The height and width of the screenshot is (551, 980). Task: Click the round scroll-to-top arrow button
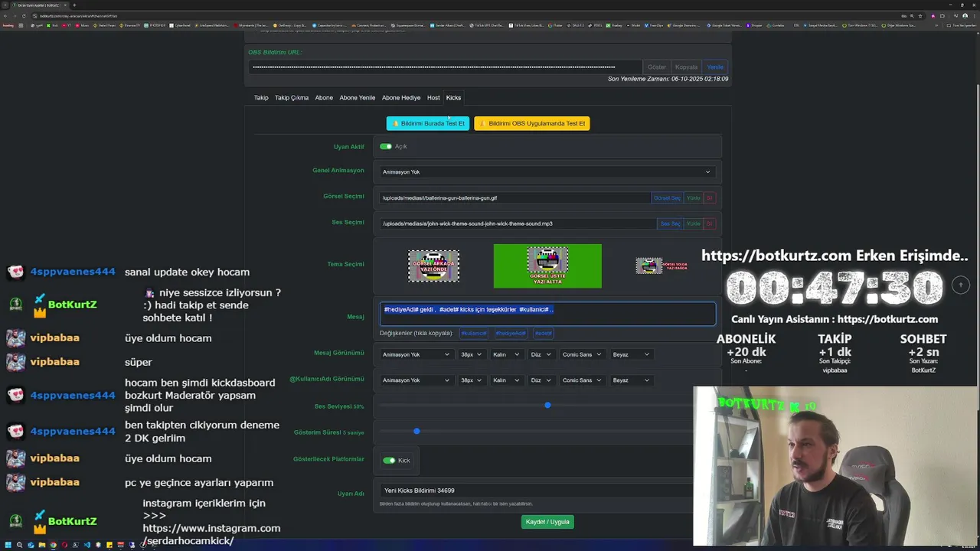point(961,285)
